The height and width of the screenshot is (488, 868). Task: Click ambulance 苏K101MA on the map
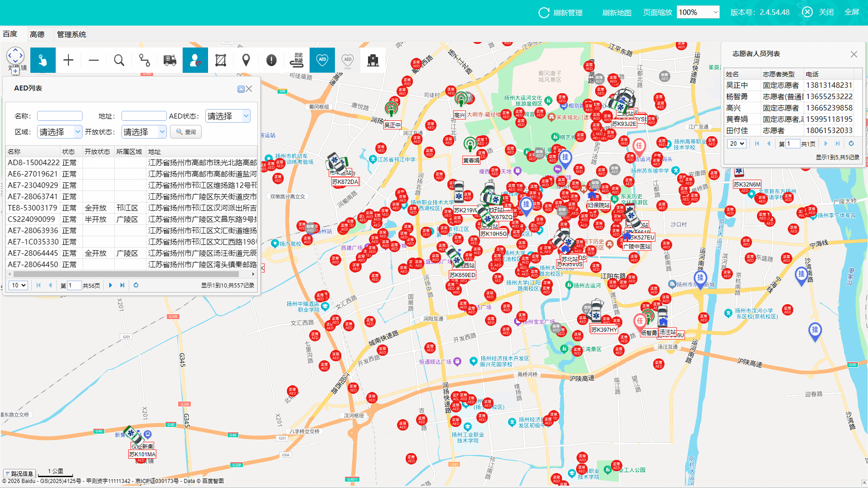pos(133,434)
